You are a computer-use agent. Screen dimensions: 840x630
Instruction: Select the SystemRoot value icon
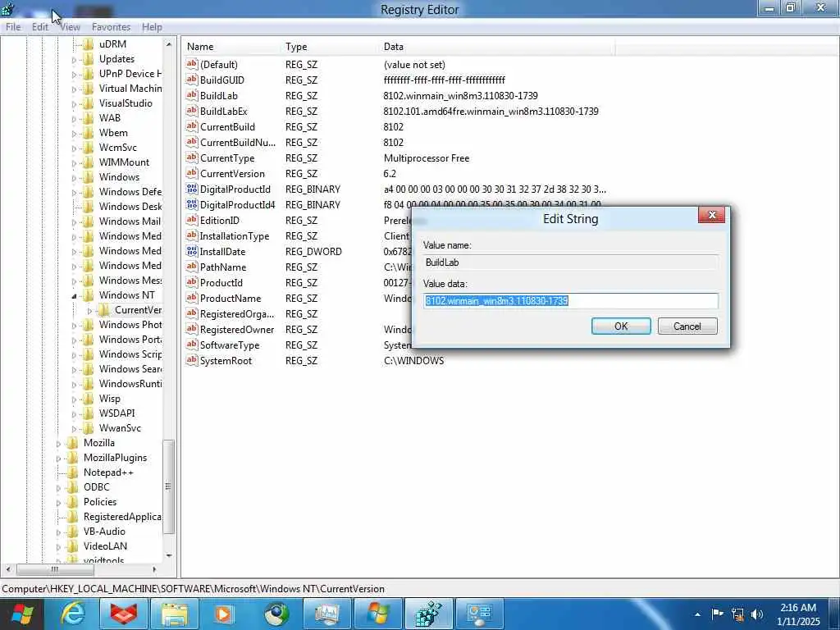pos(192,360)
